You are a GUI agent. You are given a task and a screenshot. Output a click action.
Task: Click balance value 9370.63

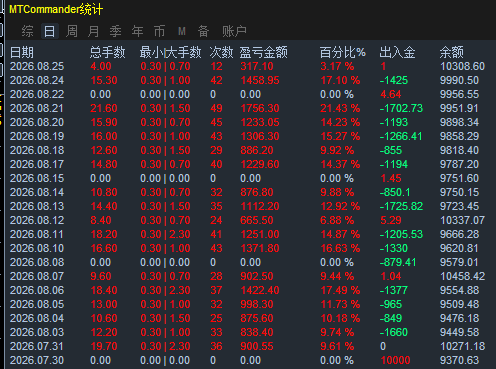coord(459,360)
